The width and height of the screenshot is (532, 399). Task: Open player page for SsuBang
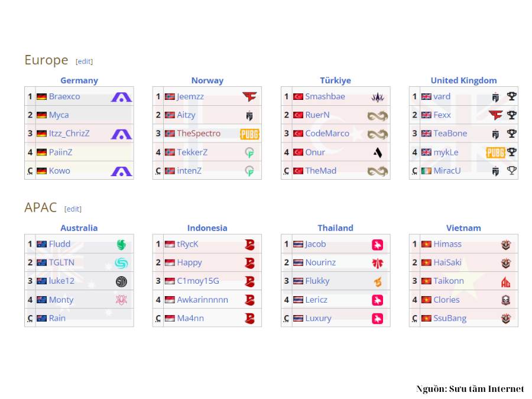450,318
